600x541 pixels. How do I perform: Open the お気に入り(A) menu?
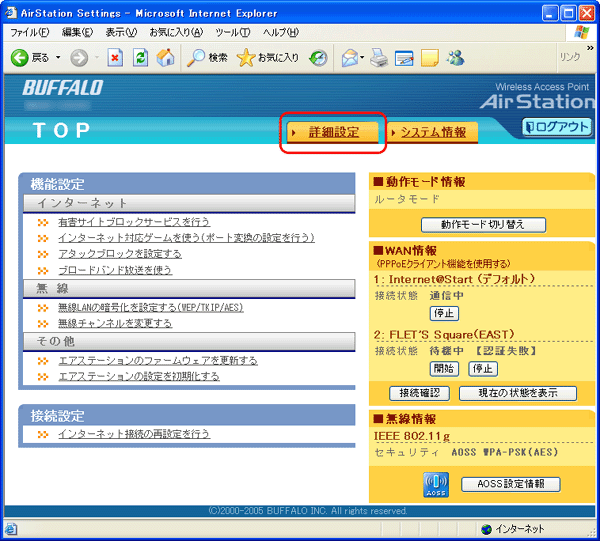176,33
